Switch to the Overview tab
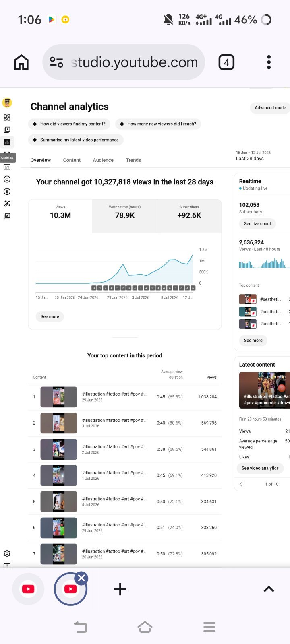This screenshot has height=644, width=290. (x=41, y=160)
